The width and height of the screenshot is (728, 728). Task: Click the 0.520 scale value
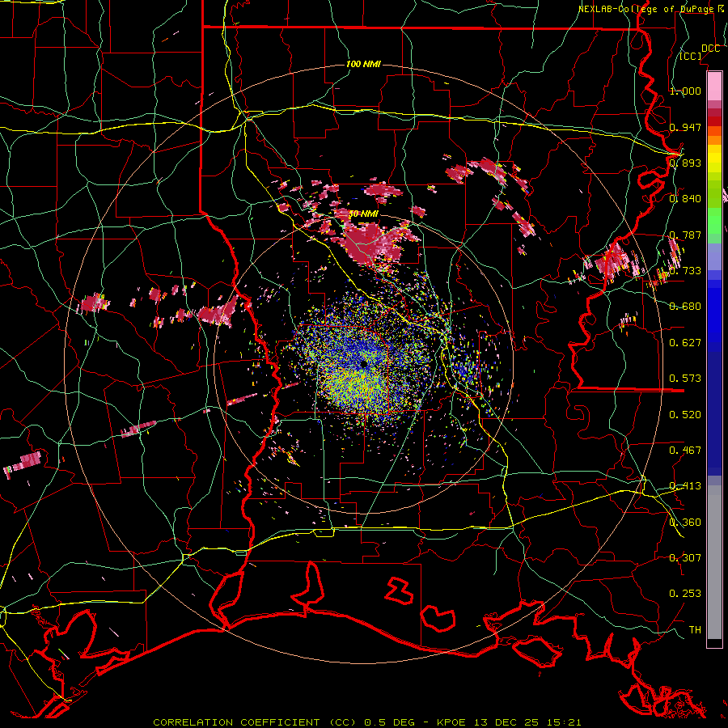tap(685, 415)
